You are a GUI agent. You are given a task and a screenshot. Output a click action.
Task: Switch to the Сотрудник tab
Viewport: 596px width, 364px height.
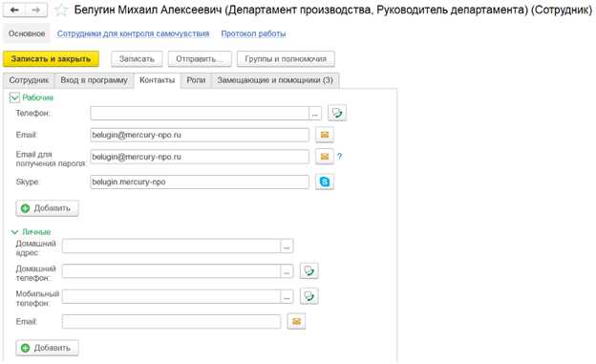pos(29,80)
